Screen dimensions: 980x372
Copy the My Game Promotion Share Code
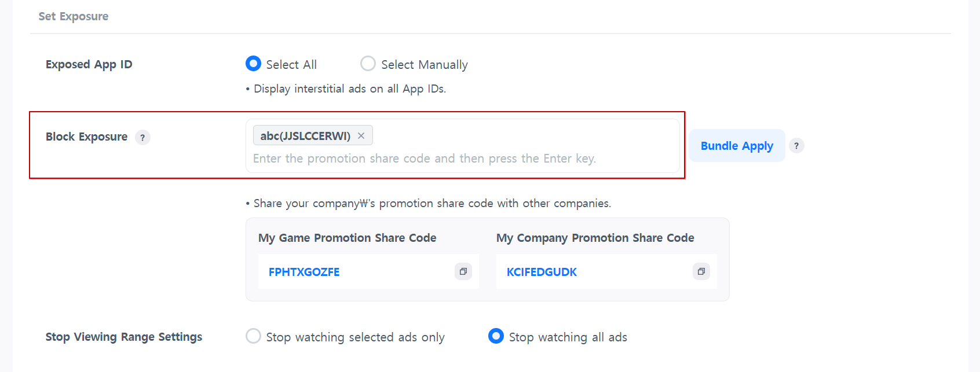[x=463, y=271]
